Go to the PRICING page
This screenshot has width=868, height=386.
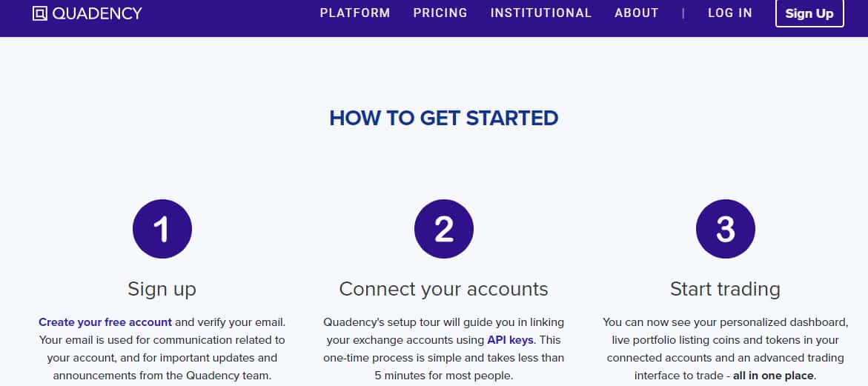pos(440,13)
